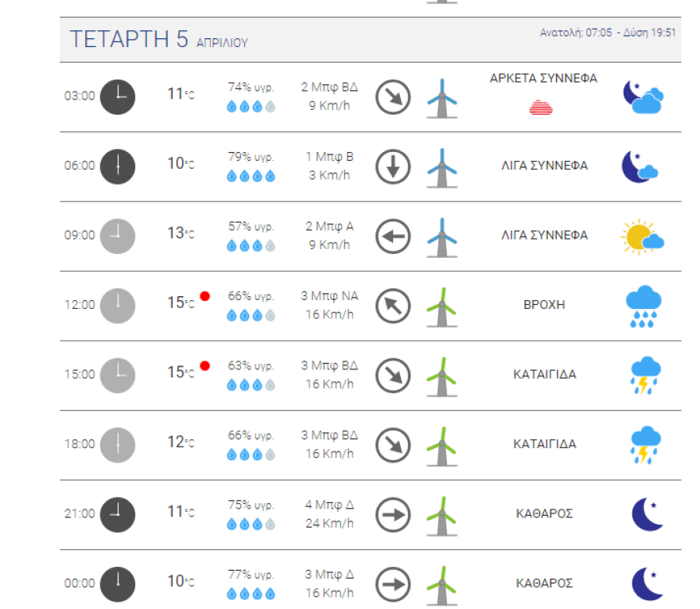Select the green windmill icon at 18:00
This screenshot has height=609, width=700.
point(441,445)
